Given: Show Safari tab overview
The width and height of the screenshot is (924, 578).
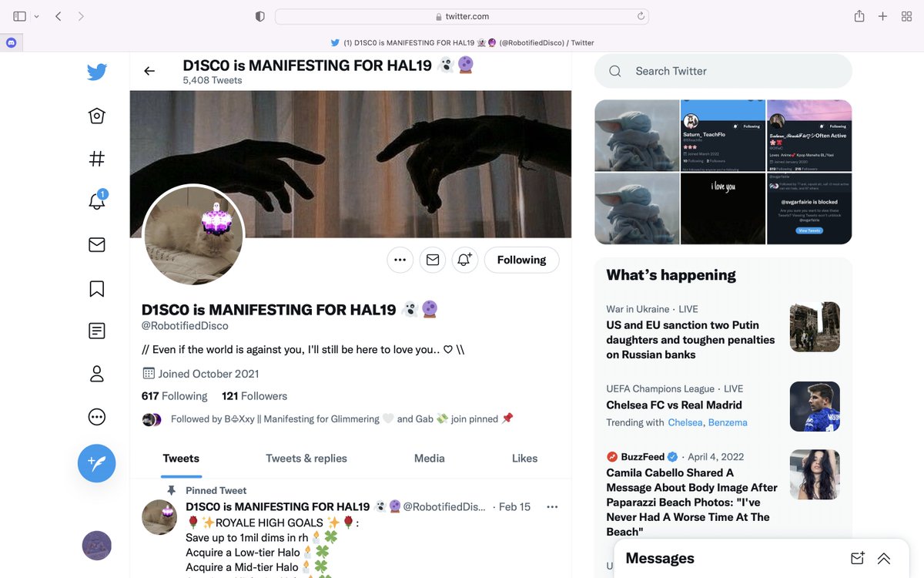Looking at the screenshot, I should (906, 16).
